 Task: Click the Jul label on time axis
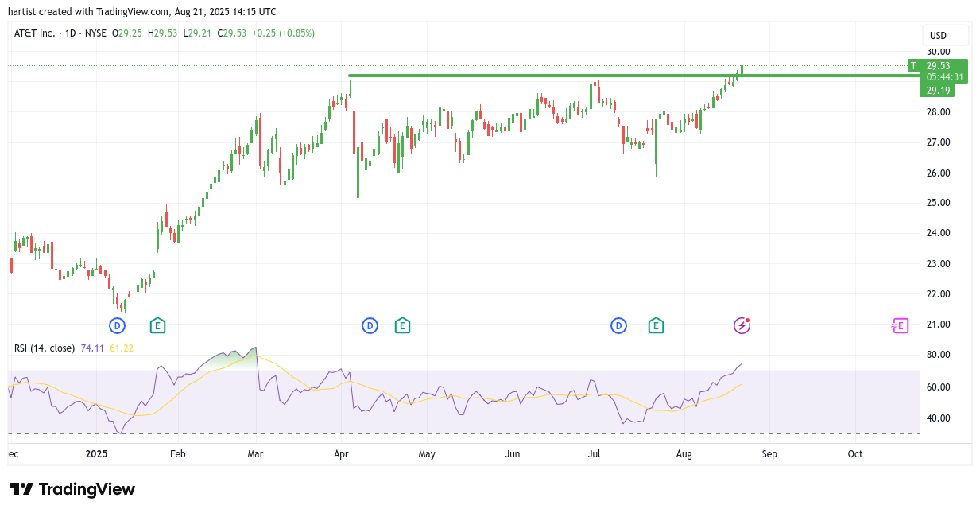pyautogui.click(x=595, y=454)
